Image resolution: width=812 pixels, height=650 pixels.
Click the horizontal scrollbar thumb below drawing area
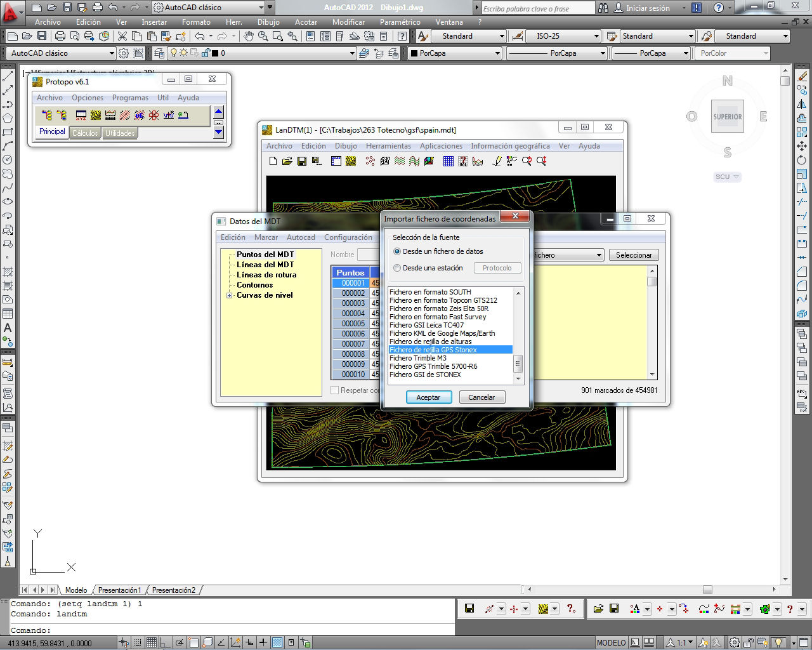[707, 590]
